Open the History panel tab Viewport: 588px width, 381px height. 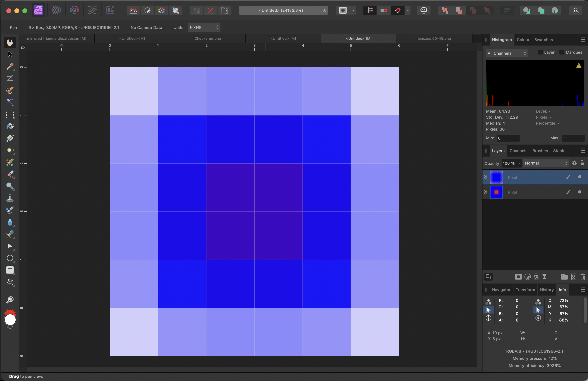(x=546, y=290)
